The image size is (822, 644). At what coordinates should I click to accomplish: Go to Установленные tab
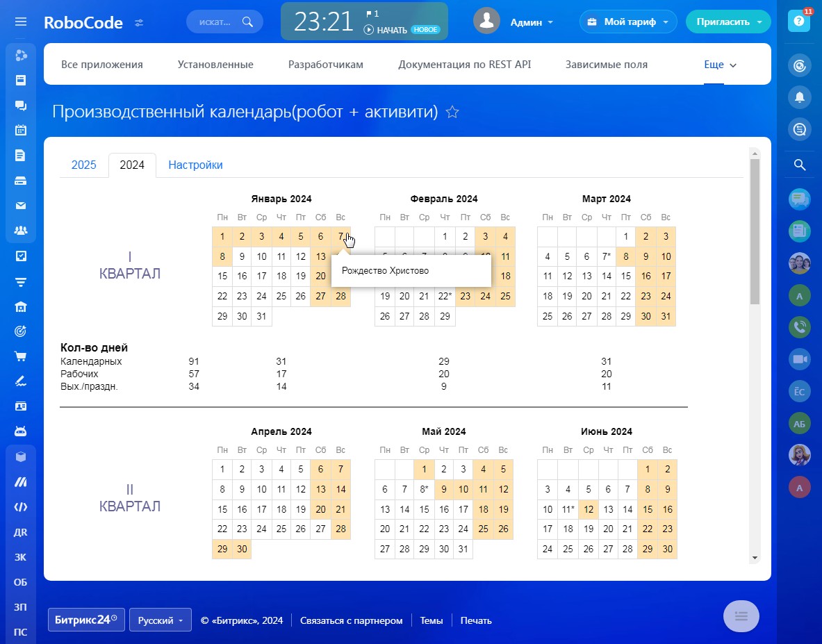[x=215, y=65]
